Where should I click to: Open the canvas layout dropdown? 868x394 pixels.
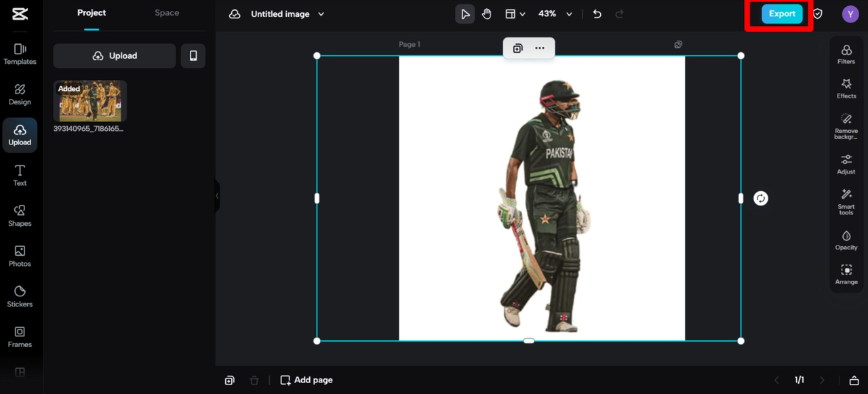click(515, 14)
